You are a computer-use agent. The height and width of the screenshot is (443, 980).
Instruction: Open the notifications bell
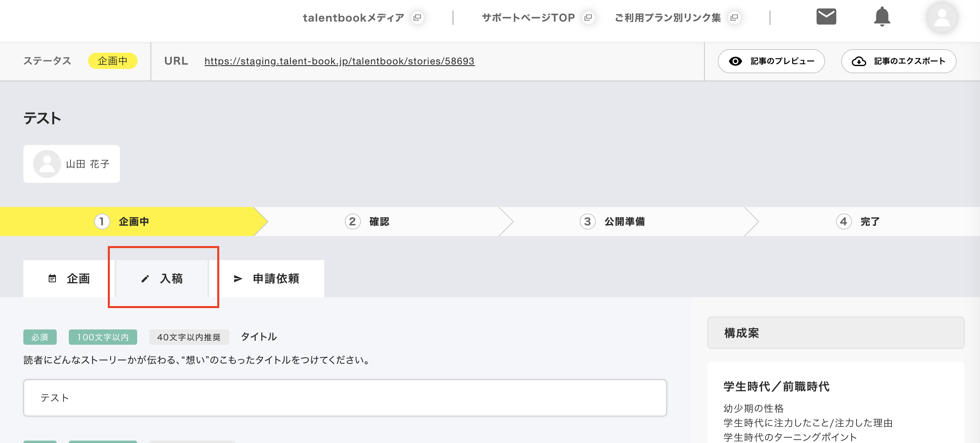point(882,17)
